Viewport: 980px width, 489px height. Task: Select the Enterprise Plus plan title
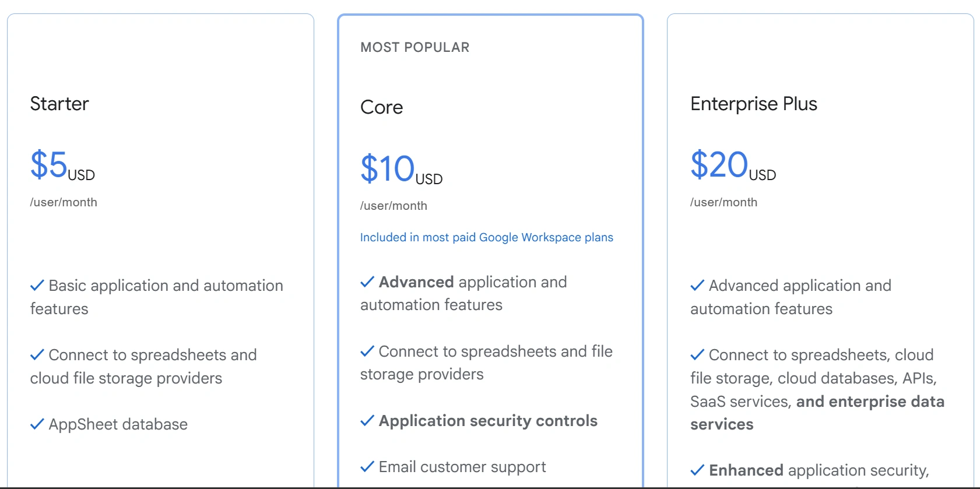click(x=753, y=104)
